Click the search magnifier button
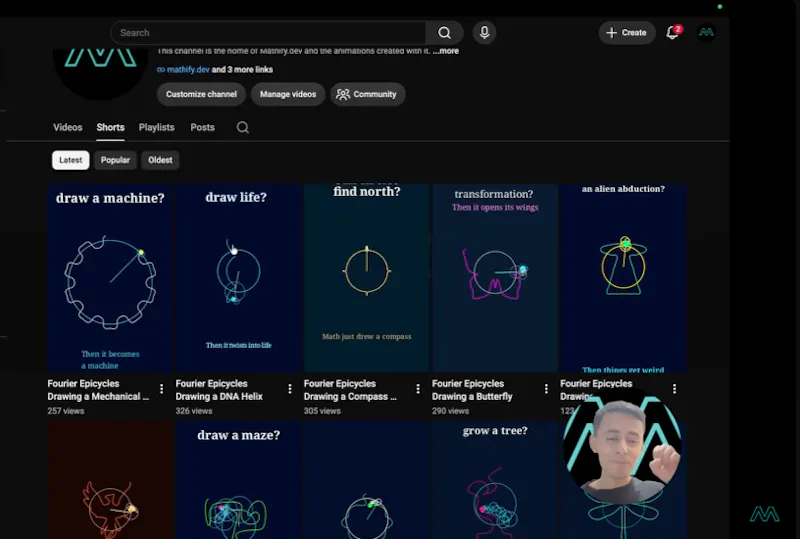Viewport: 800px width, 539px height. pyautogui.click(x=444, y=33)
